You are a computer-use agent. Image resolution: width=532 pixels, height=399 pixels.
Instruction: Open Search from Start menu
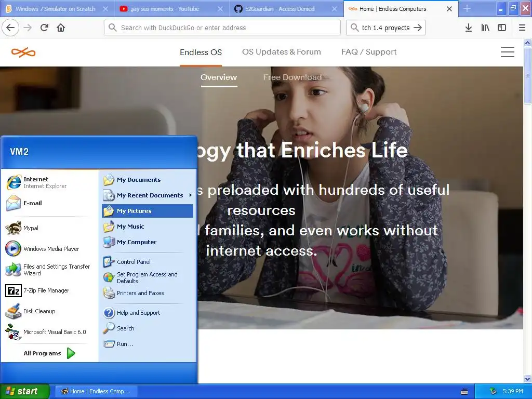click(148, 328)
